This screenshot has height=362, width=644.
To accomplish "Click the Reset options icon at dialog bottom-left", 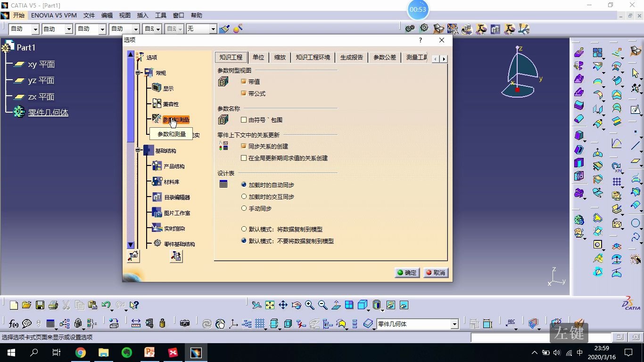I will point(133,256).
